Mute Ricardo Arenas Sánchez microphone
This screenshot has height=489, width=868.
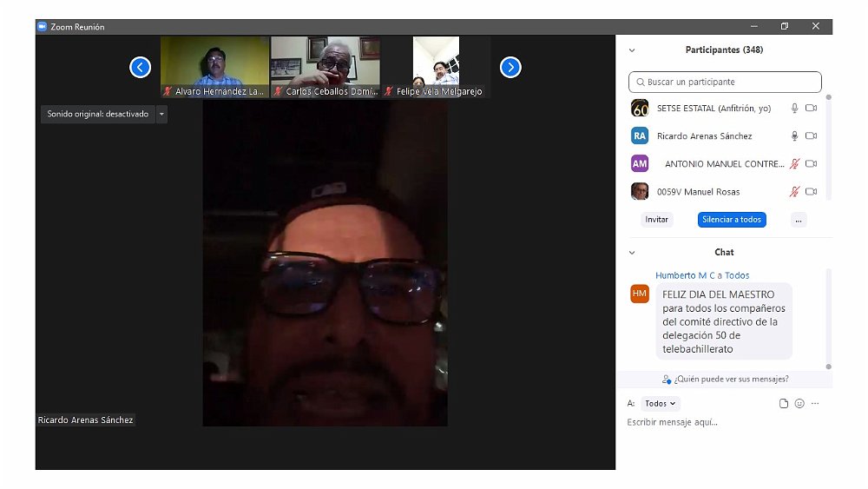tap(794, 136)
